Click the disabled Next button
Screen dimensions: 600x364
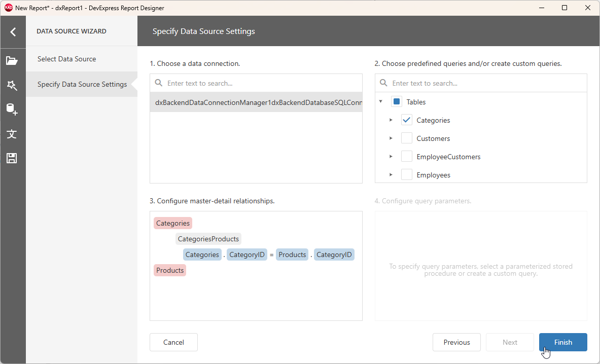510,342
